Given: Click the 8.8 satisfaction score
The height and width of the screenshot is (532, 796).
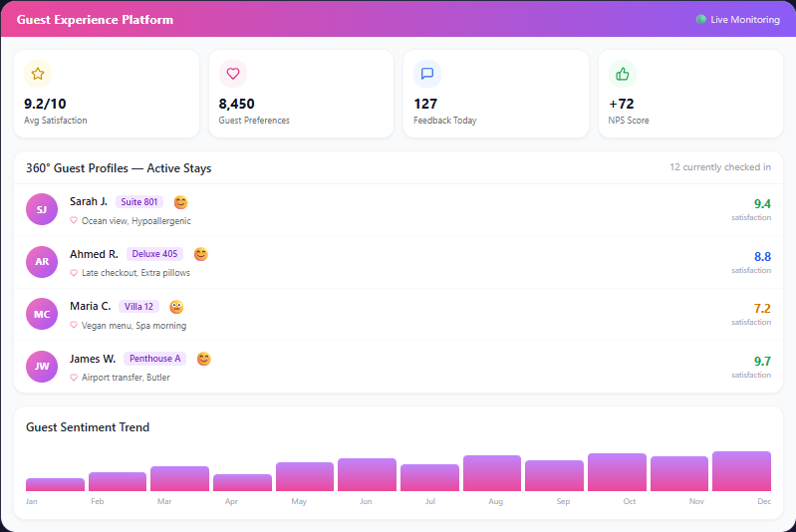Looking at the screenshot, I should (762, 256).
